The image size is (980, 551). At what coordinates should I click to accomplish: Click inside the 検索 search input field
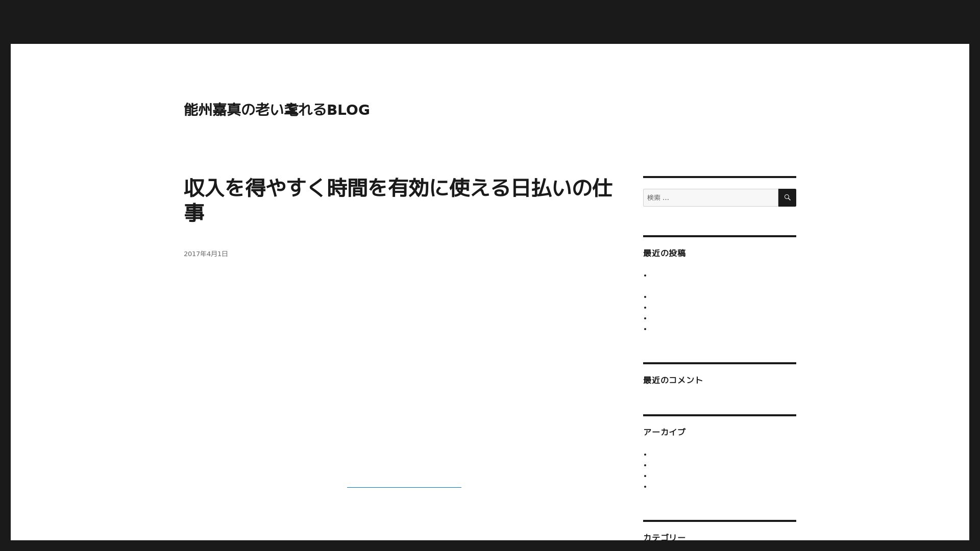[x=710, y=197]
